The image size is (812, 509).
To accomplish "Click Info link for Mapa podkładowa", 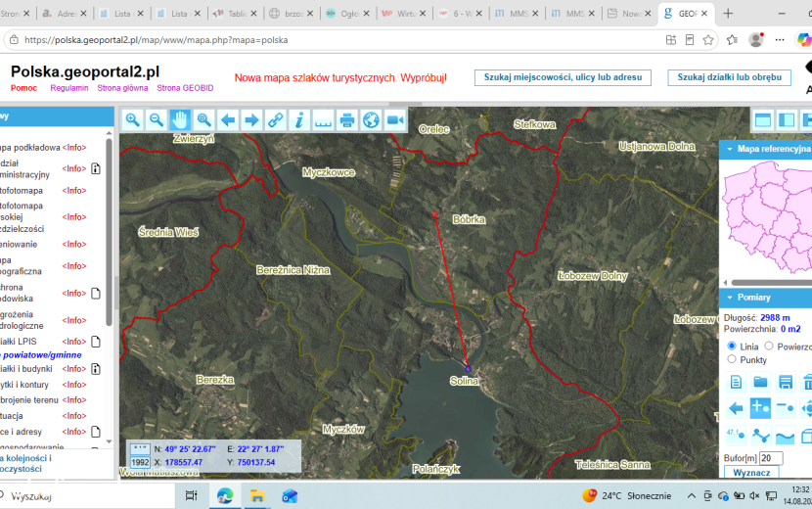I will (x=74, y=148).
